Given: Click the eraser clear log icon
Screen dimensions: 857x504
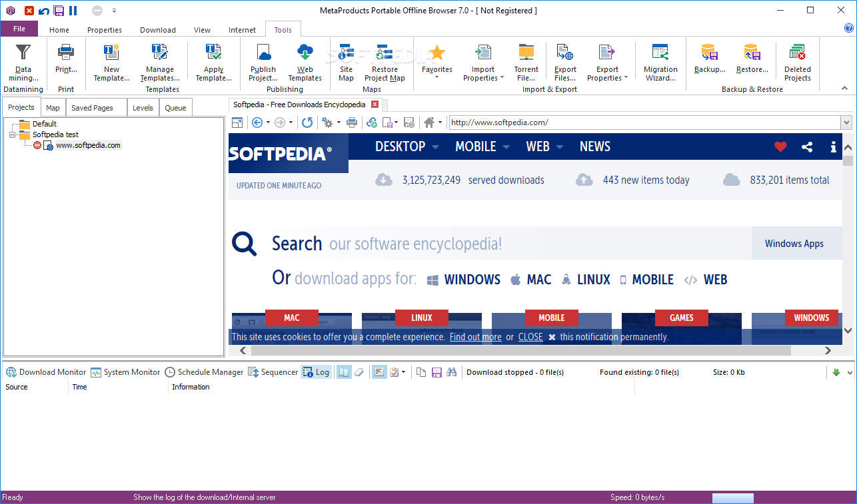Looking at the screenshot, I should [359, 372].
